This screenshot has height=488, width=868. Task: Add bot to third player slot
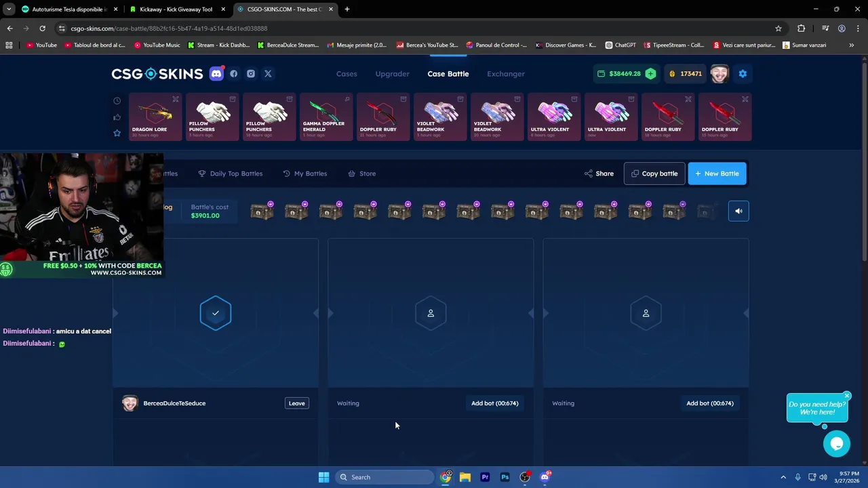click(x=710, y=403)
